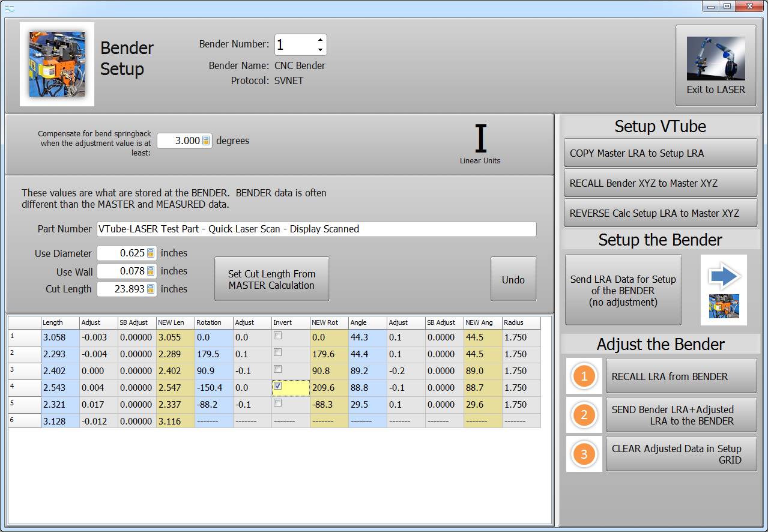The height and width of the screenshot is (532, 768).
Task: Open calculator icon in Cut Length field
Action: pos(151,289)
